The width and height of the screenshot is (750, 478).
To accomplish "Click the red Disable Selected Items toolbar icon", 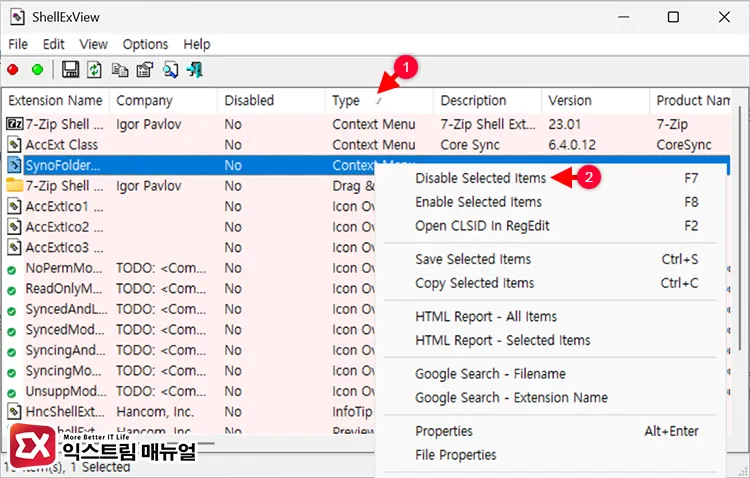I will pyautogui.click(x=12, y=70).
